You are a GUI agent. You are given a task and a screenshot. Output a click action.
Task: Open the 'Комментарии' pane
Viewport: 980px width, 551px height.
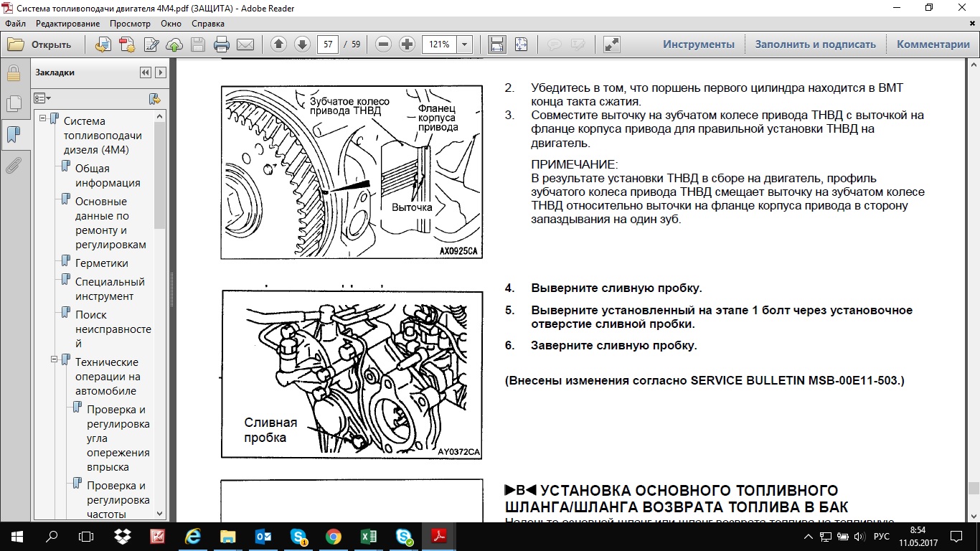click(x=933, y=44)
